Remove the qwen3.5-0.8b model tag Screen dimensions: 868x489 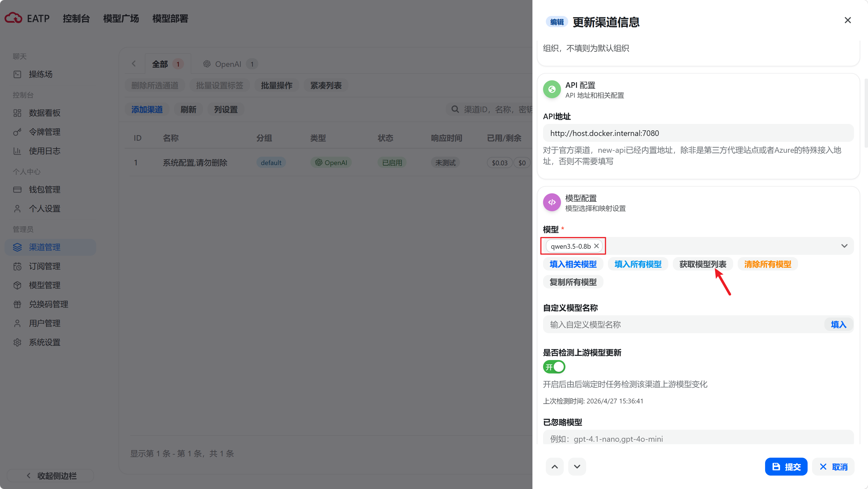[596, 246]
